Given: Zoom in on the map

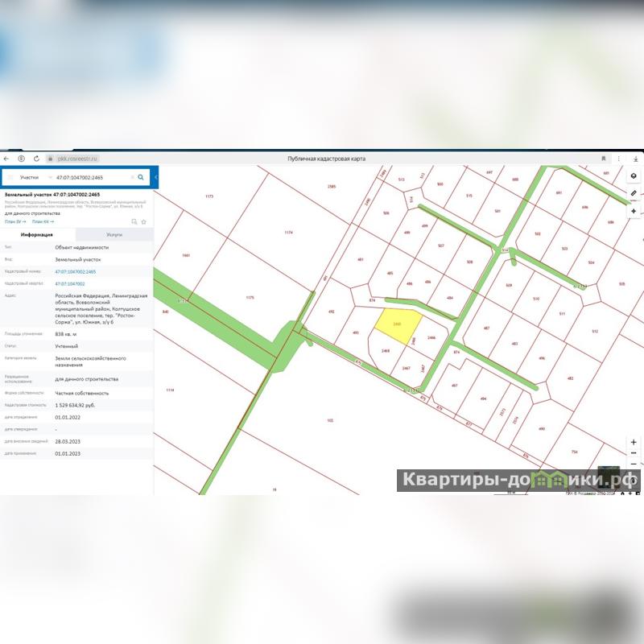Looking at the screenshot, I should [634, 443].
